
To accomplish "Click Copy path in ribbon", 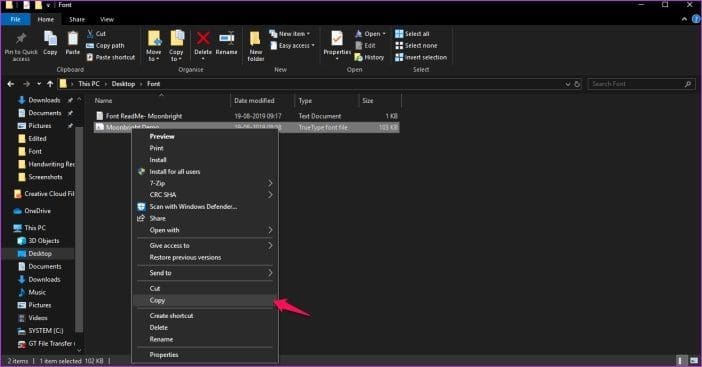I will 105,46.
